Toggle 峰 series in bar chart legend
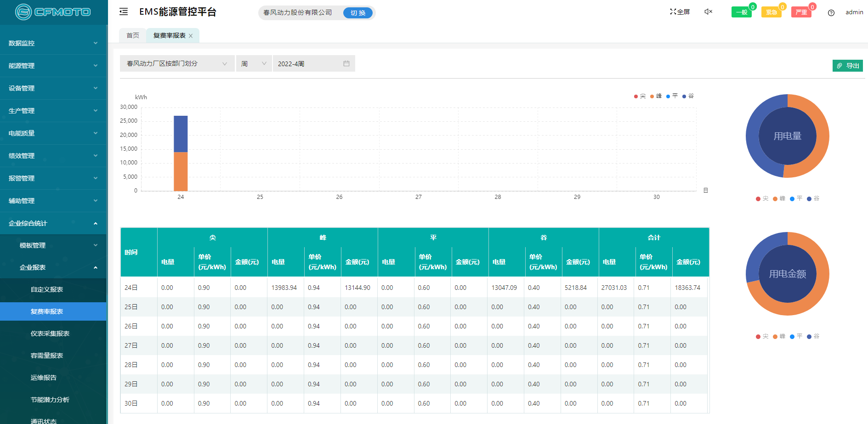 click(x=656, y=96)
